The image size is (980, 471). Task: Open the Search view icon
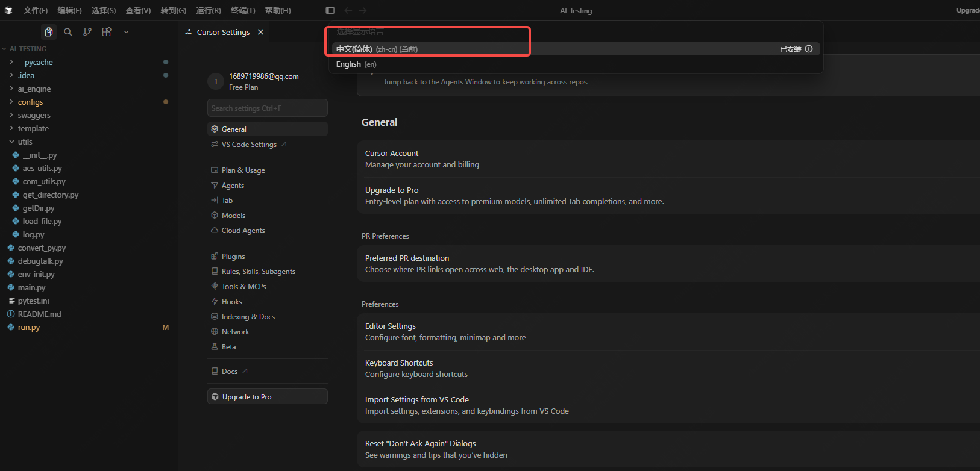(x=68, y=32)
